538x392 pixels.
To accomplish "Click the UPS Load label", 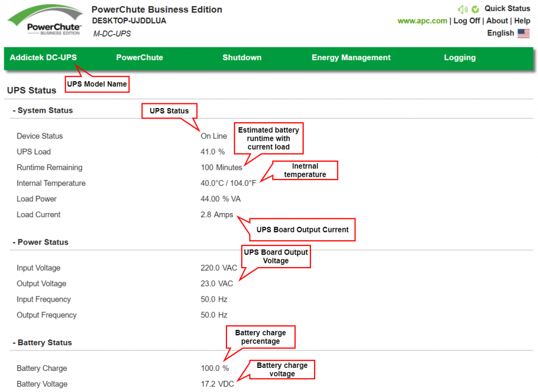I will point(34,152).
